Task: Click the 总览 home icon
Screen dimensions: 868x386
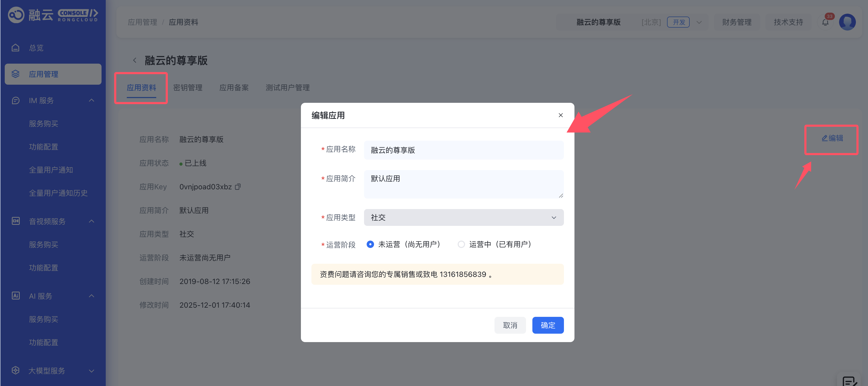Action: click(x=16, y=48)
